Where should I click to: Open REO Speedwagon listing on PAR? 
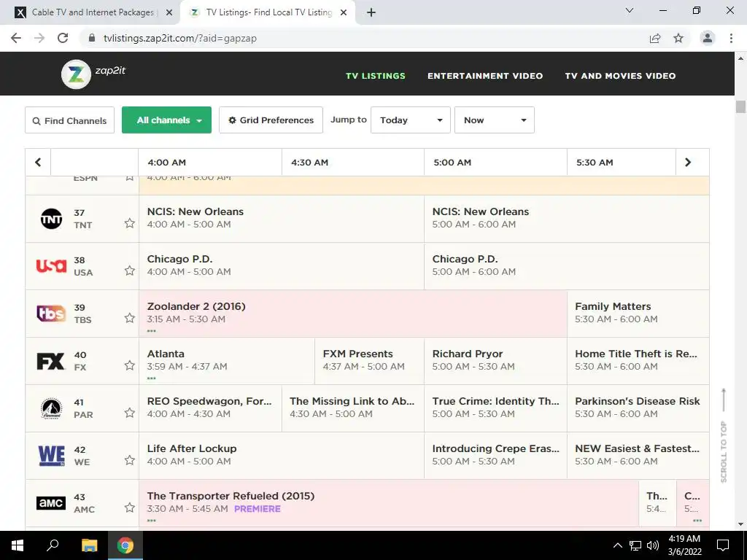point(210,408)
